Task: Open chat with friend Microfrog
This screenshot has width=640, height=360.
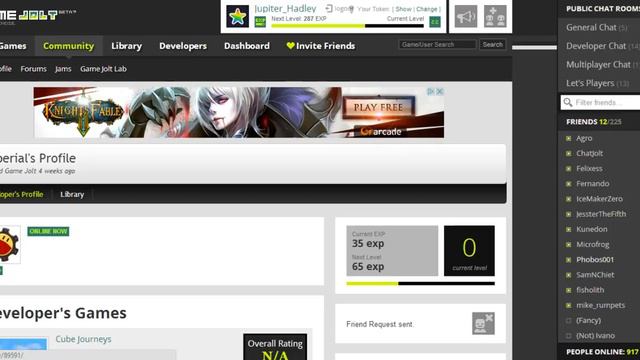Action: (x=593, y=244)
